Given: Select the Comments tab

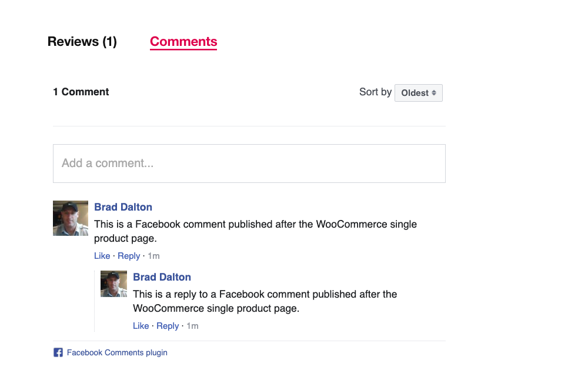Looking at the screenshot, I should click(x=183, y=41).
